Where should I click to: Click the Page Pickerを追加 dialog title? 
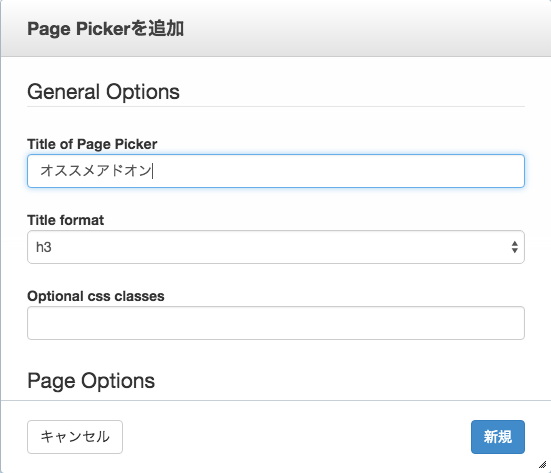pyautogui.click(x=105, y=28)
